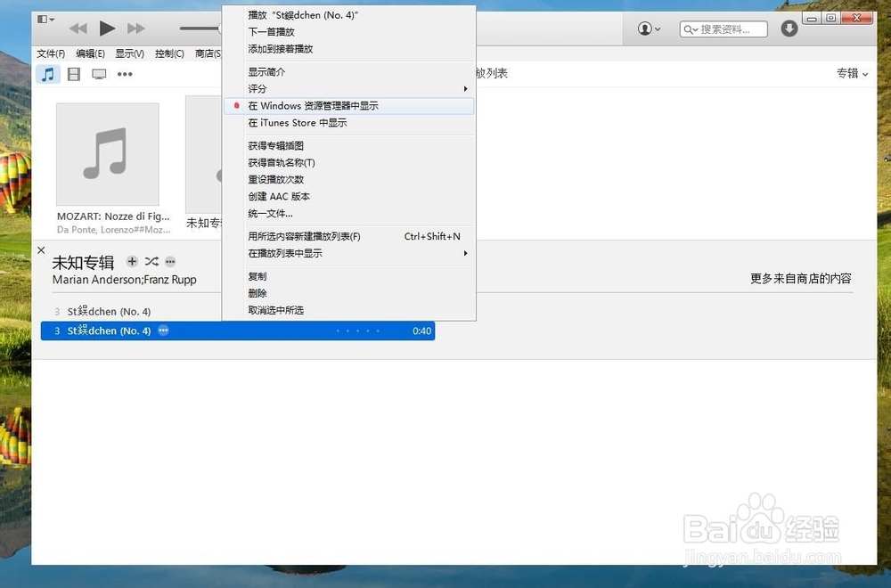Click the skip forward control
891x588 pixels.
[135, 28]
